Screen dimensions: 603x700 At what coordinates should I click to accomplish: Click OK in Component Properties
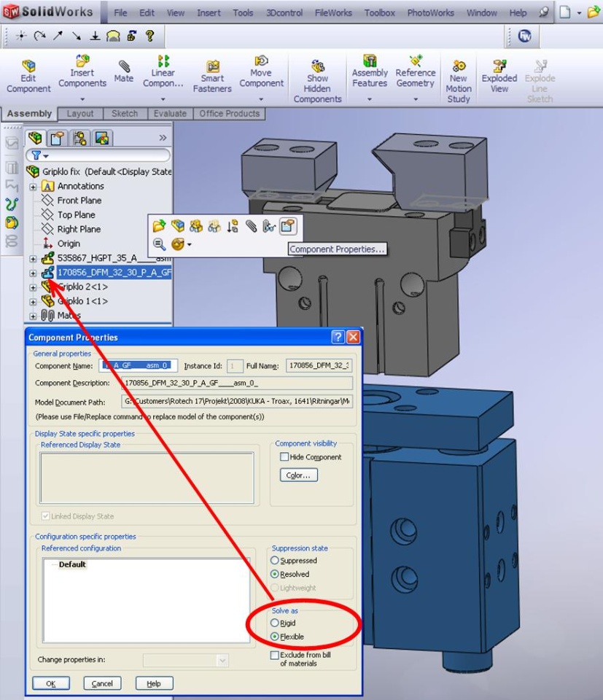pos(51,683)
